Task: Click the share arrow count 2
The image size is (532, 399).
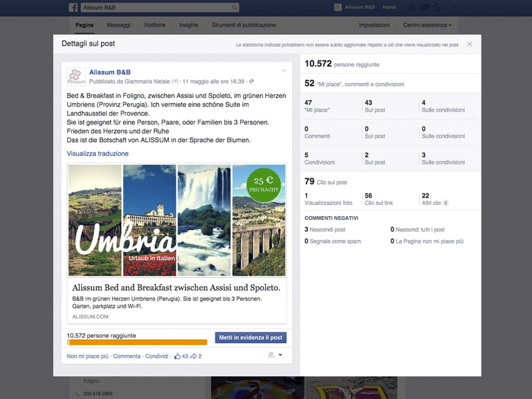Action: 196,356
